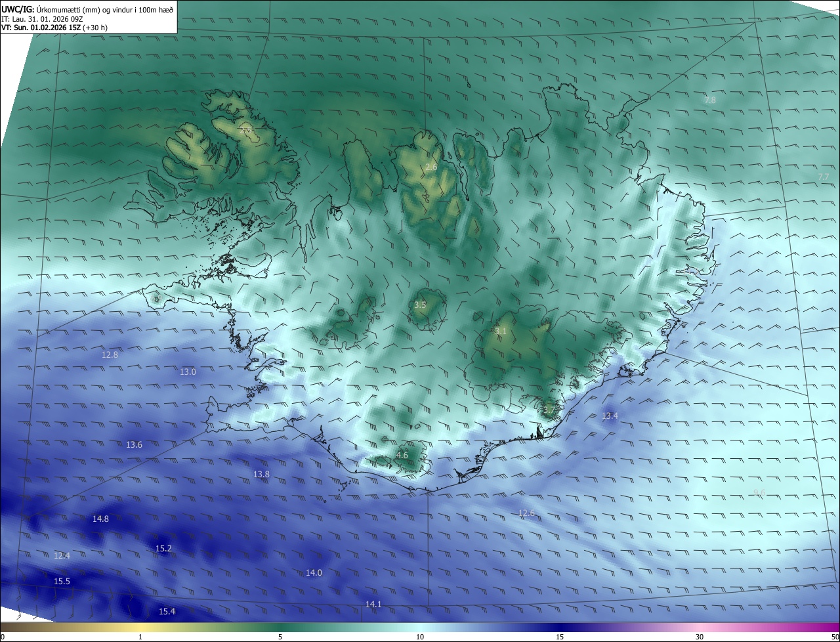Click the faint 7.8 value label
The width and height of the screenshot is (840, 642).
pyautogui.click(x=710, y=100)
